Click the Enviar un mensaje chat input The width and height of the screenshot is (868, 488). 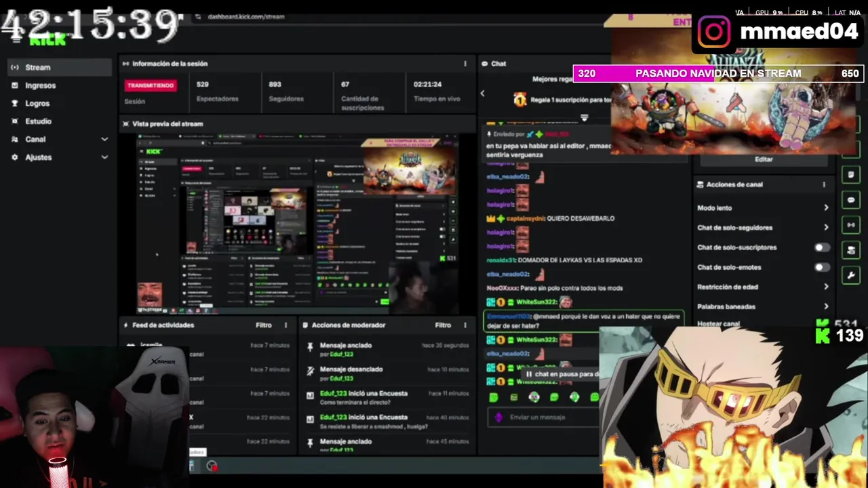click(x=544, y=418)
